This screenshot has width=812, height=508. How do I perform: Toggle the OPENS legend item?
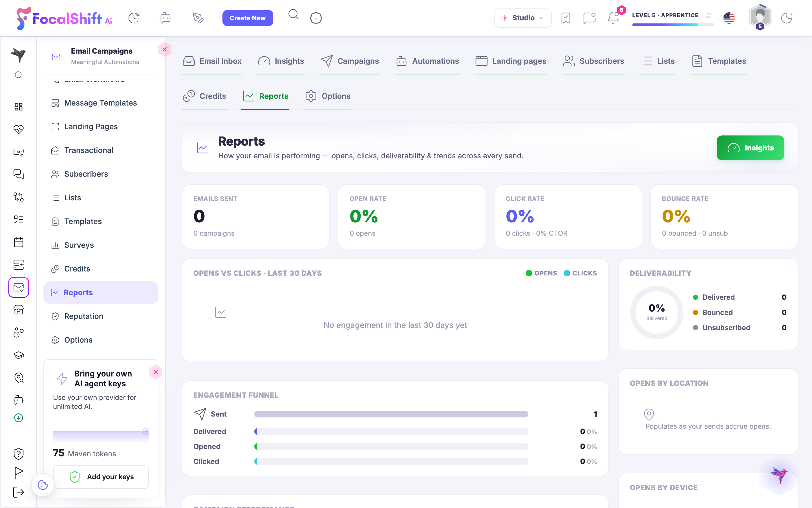tap(541, 273)
